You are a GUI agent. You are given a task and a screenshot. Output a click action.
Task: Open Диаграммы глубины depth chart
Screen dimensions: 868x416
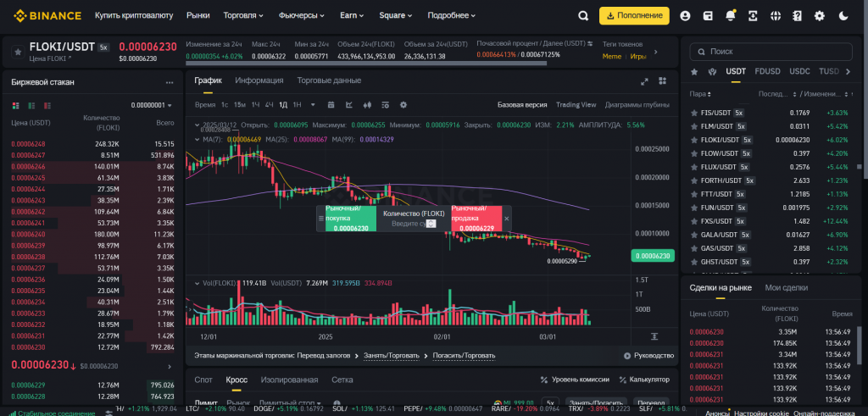(x=637, y=104)
